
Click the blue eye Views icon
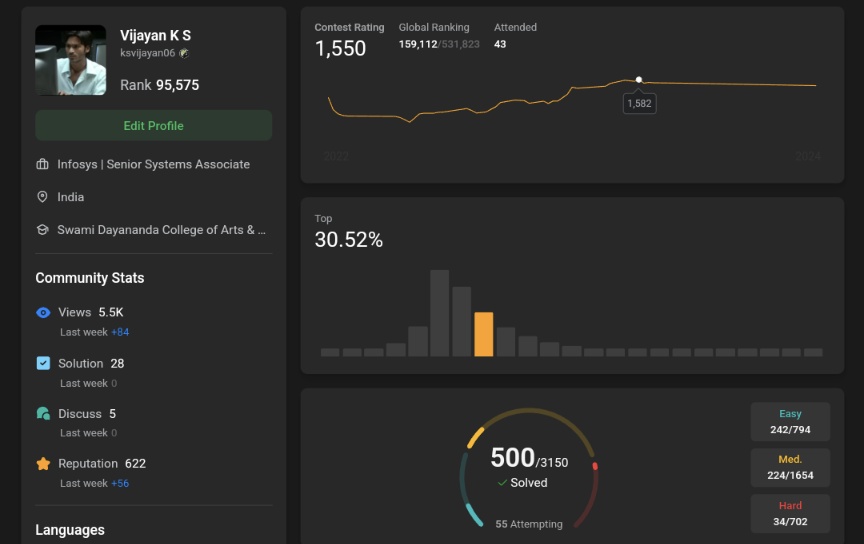(x=43, y=313)
